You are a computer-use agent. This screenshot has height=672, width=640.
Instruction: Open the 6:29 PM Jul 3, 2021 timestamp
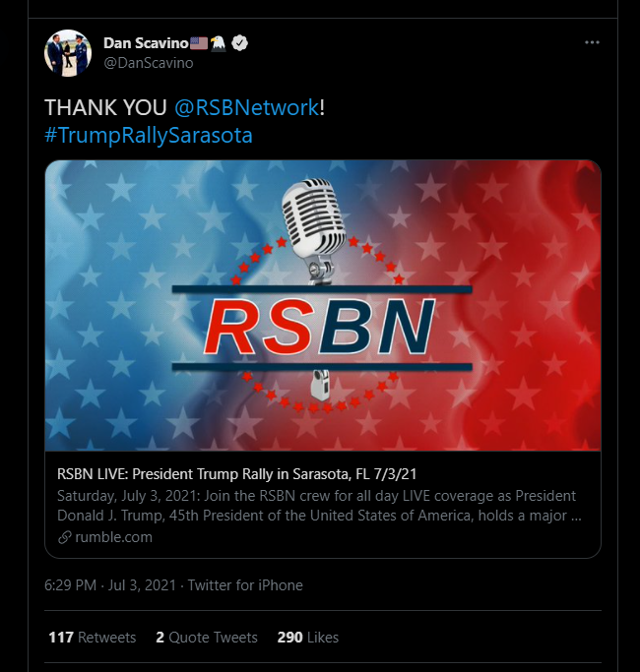(x=110, y=585)
